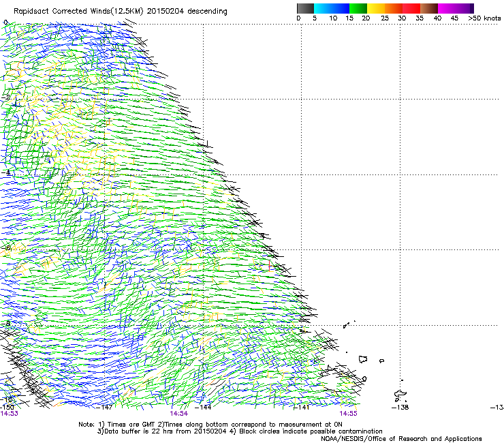Screen dimensions: 504x443
Task: Click the red wind barb near -6 latitude
Action: (269, 265)
